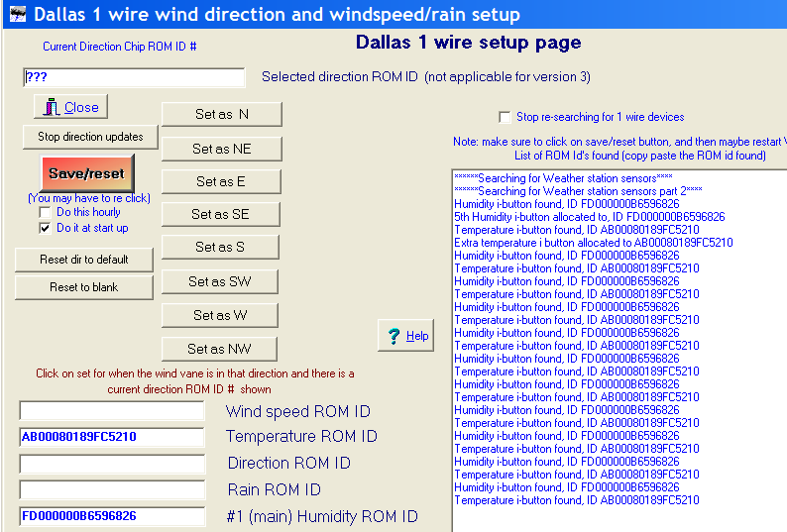Click 'Selected direction ROM ID (not applicable' label
This screenshot has width=787, height=532.
tap(426, 77)
